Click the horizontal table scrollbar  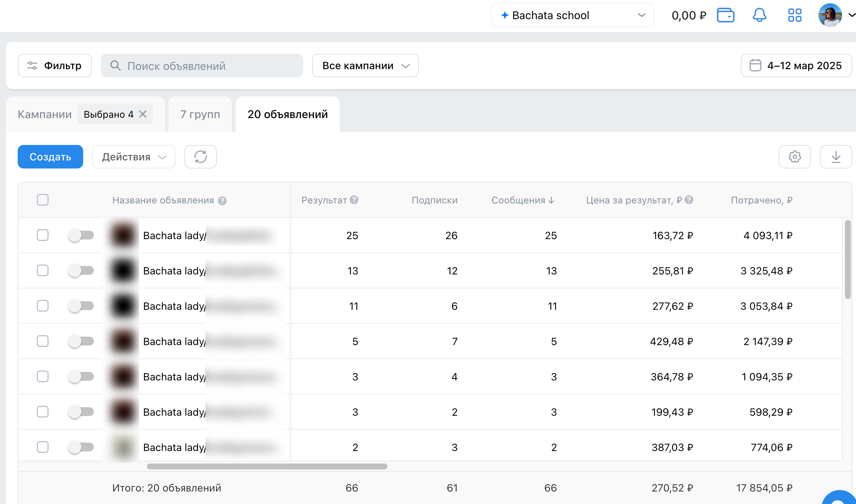[x=267, y=466]
